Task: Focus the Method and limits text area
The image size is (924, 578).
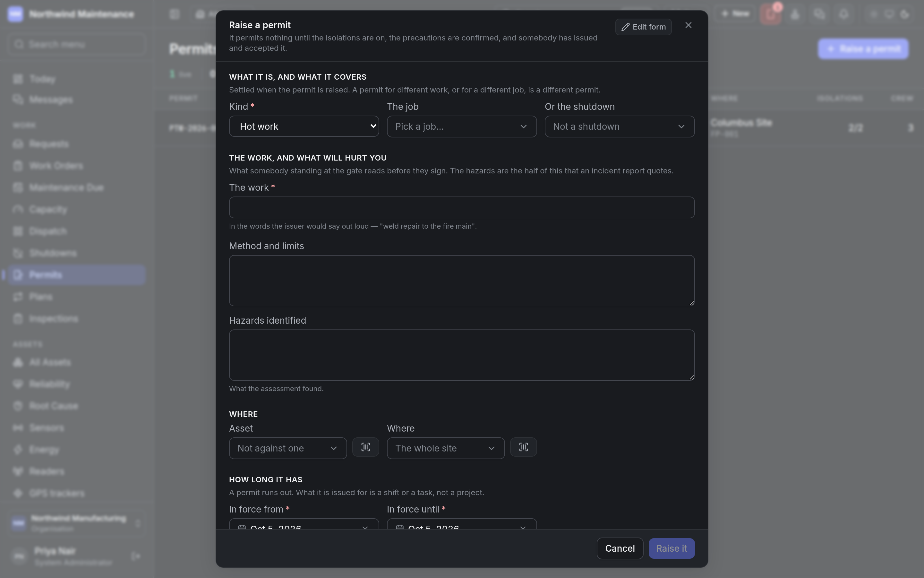Action: [462, 281]
